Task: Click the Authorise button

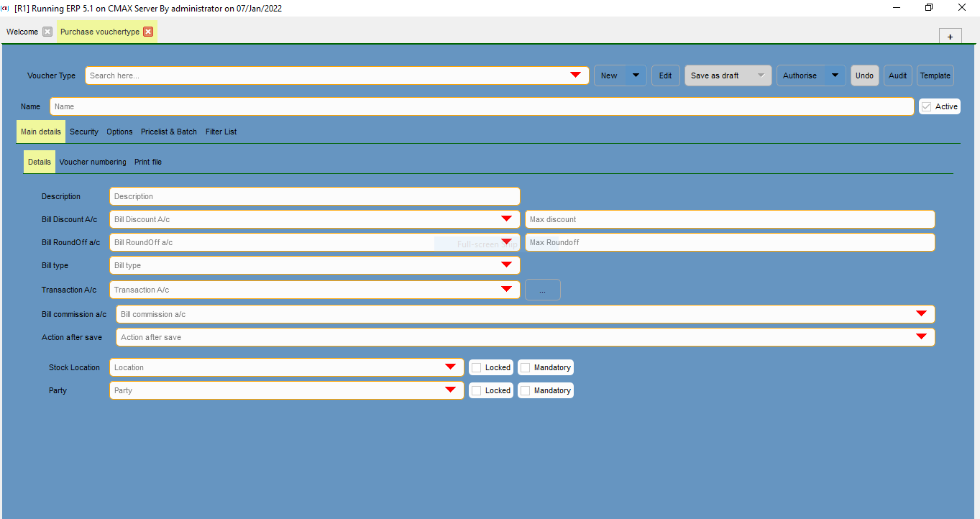Action: click(x=800, y=75)
